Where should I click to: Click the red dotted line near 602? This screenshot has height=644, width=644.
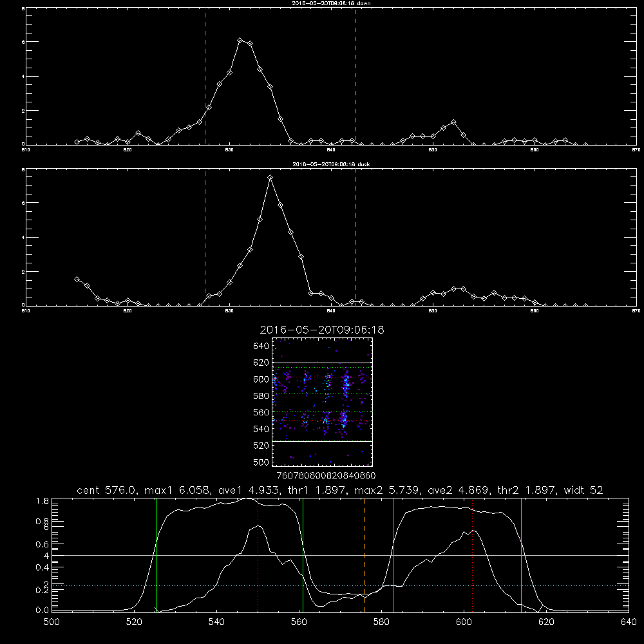(472, 555)
